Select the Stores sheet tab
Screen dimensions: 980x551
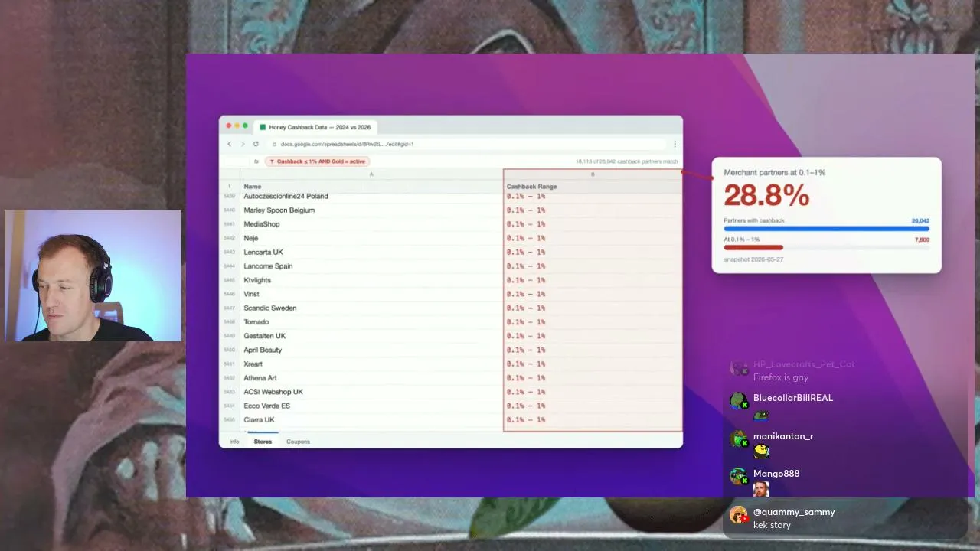pos(263,442)
